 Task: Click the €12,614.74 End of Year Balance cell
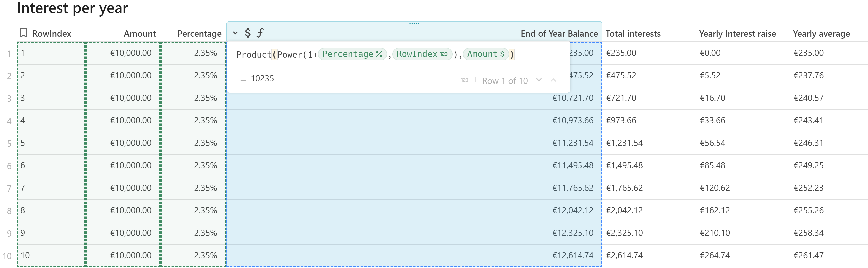coord(573,255)
